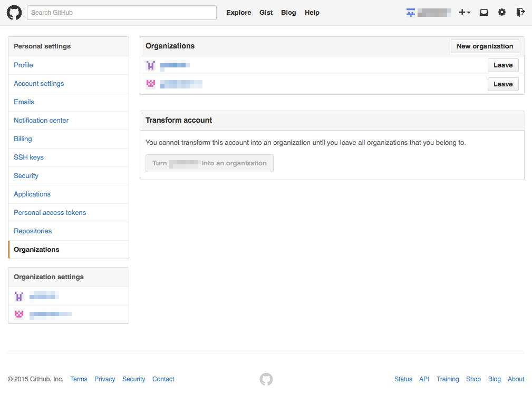Leave the second organization

point(502,84)
